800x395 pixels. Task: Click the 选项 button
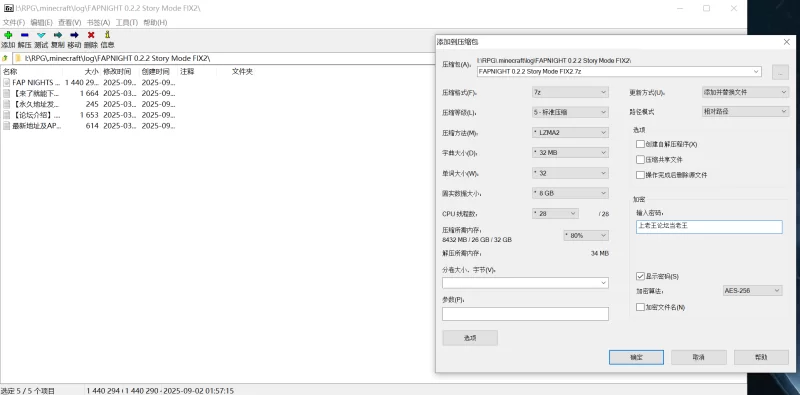click(x=470, y=338)
